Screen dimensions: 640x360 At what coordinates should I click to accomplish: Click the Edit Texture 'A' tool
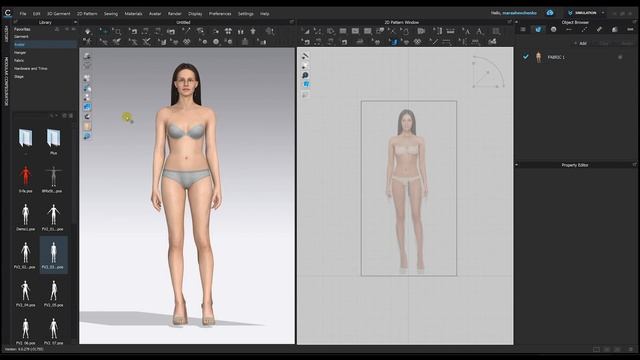click(x=467, y=31)
